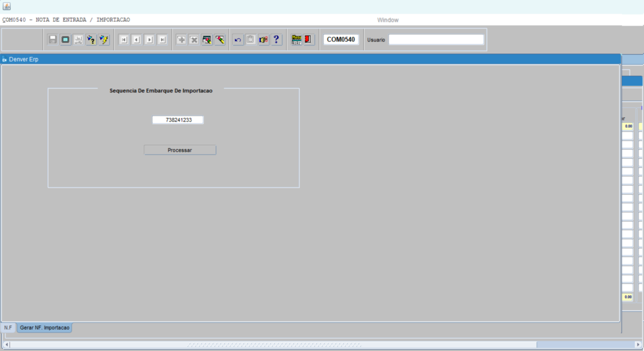
Task: Click the Enter Query flashlight icon
Action: point(91,40)
